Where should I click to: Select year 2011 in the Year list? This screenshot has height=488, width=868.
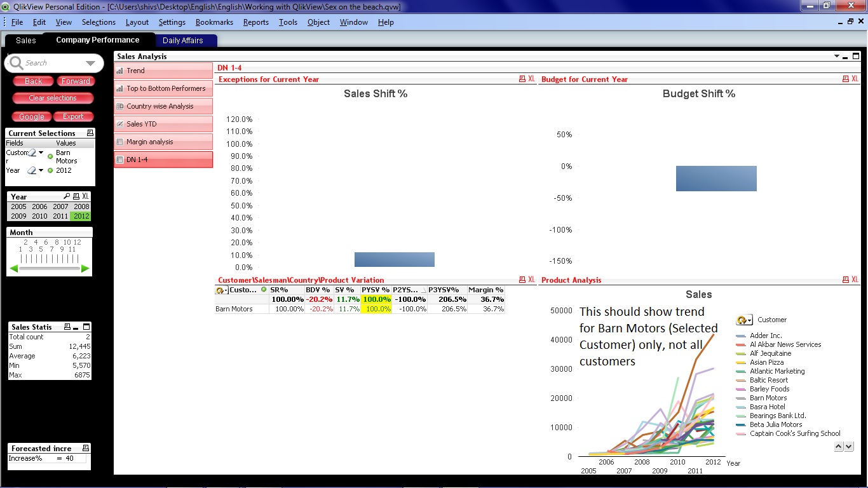coord(60,216)
